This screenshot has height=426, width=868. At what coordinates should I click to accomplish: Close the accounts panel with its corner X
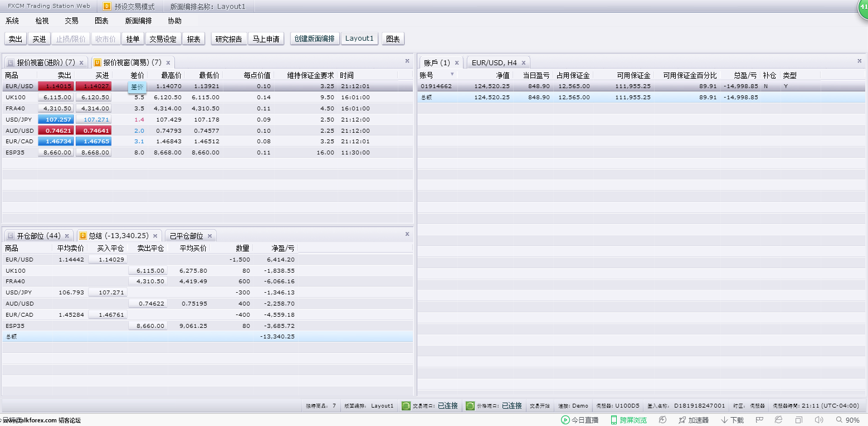(x=860, y=61)
